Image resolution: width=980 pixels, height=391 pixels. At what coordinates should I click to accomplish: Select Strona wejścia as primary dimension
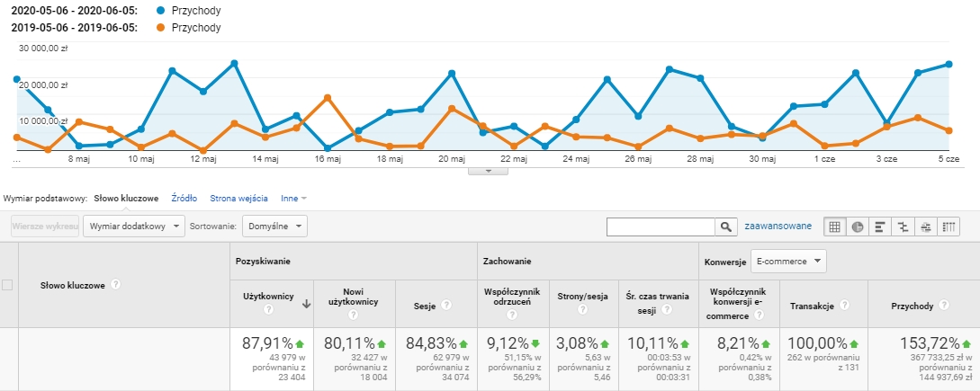[x=238, y=199]
